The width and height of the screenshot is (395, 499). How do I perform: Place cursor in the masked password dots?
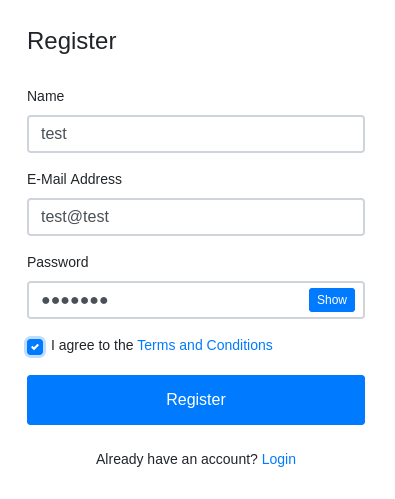[75, 300]
